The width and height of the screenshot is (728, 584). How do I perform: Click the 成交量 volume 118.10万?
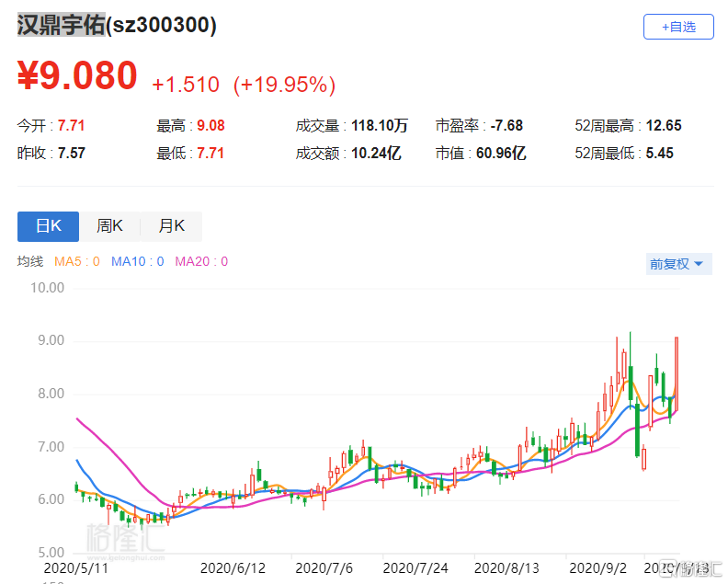click(x=380, y=125)
